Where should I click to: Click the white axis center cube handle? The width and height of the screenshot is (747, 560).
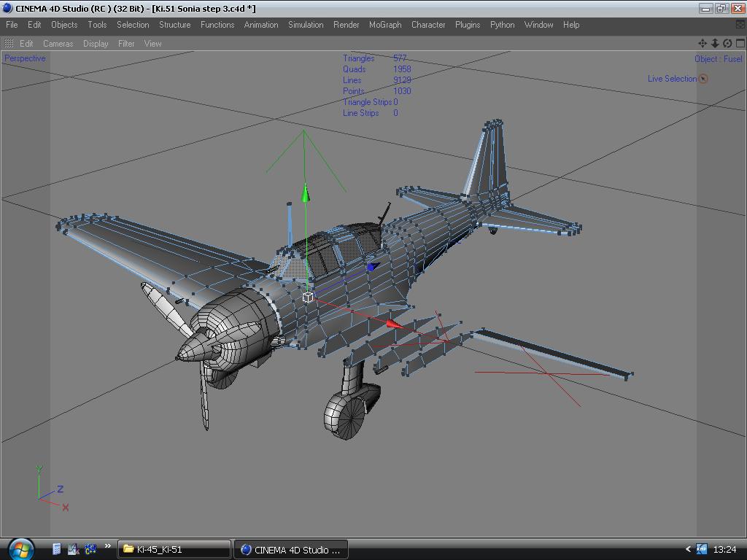308,297
